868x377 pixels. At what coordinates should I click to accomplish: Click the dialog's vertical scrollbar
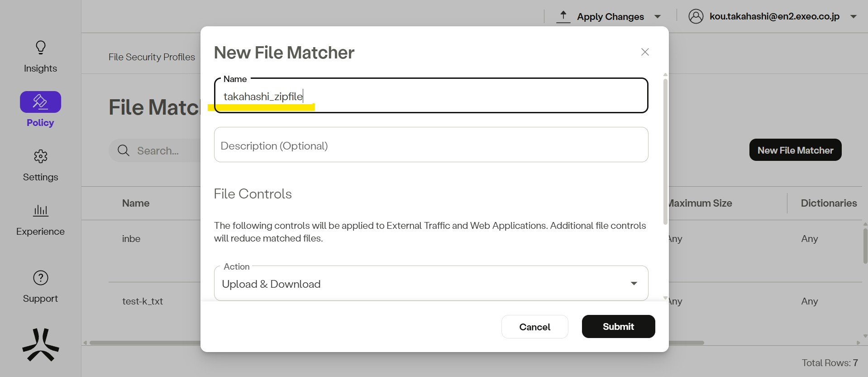[x=665, y=152]
